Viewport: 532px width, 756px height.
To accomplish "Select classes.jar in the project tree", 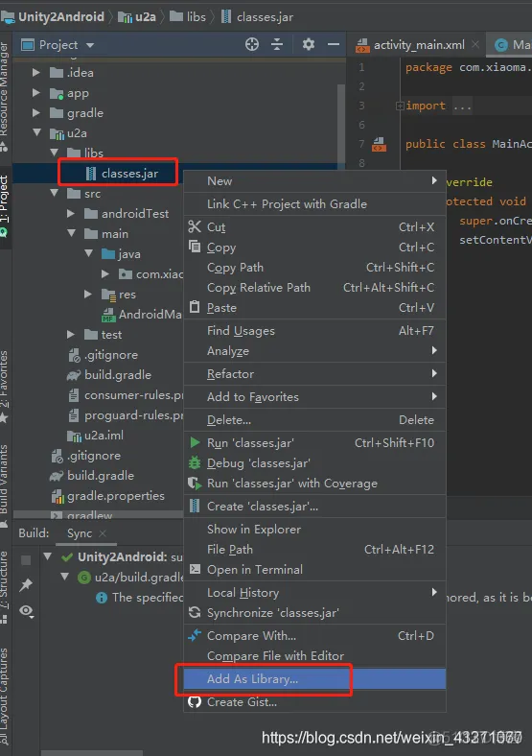I will (129, 173).
